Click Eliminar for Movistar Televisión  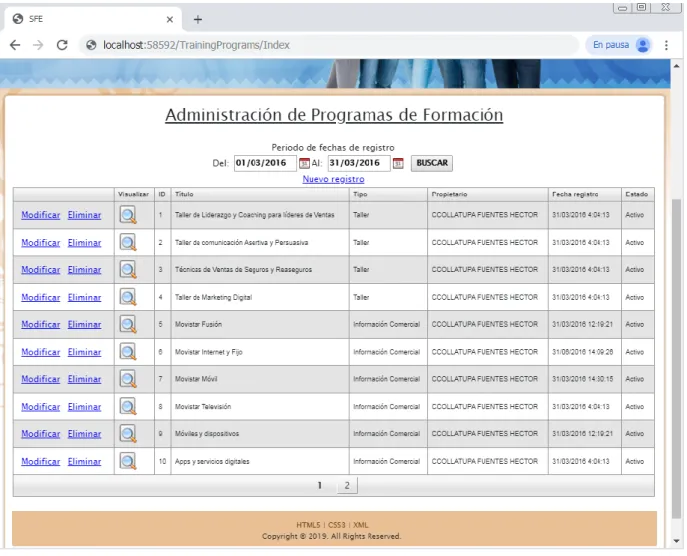coord(84,407)
